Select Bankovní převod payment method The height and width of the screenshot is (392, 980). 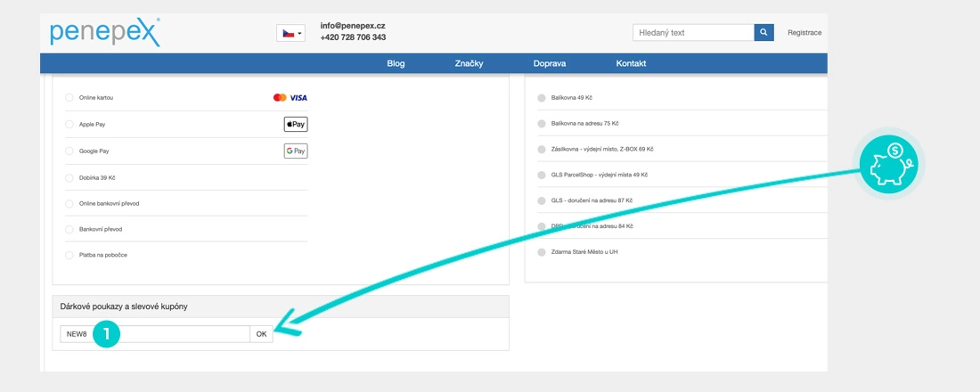tap(70, 230)
